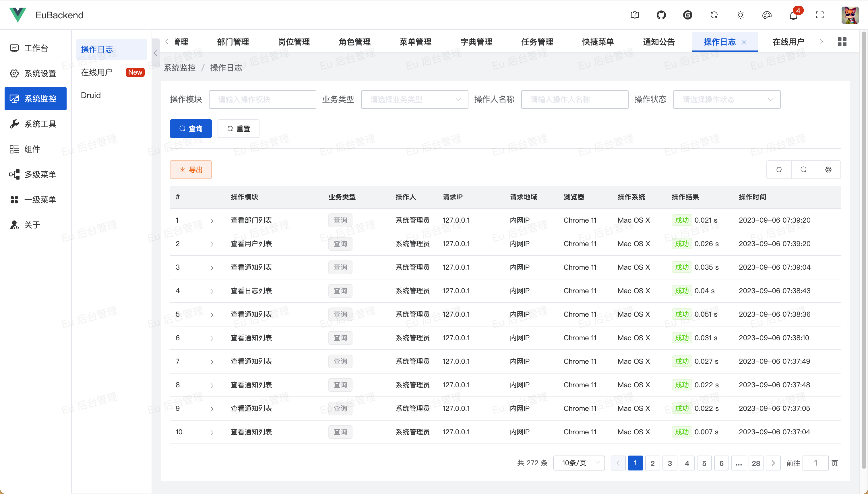Screen dimensions: 868x494
Task: Enter fullscreen mode icon
Action: point(819,15)
